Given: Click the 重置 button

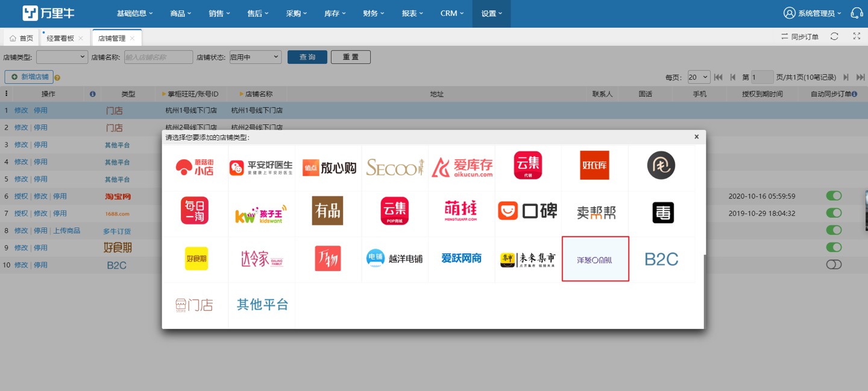Looking at the screenshot, I should [x=351, y=57].
